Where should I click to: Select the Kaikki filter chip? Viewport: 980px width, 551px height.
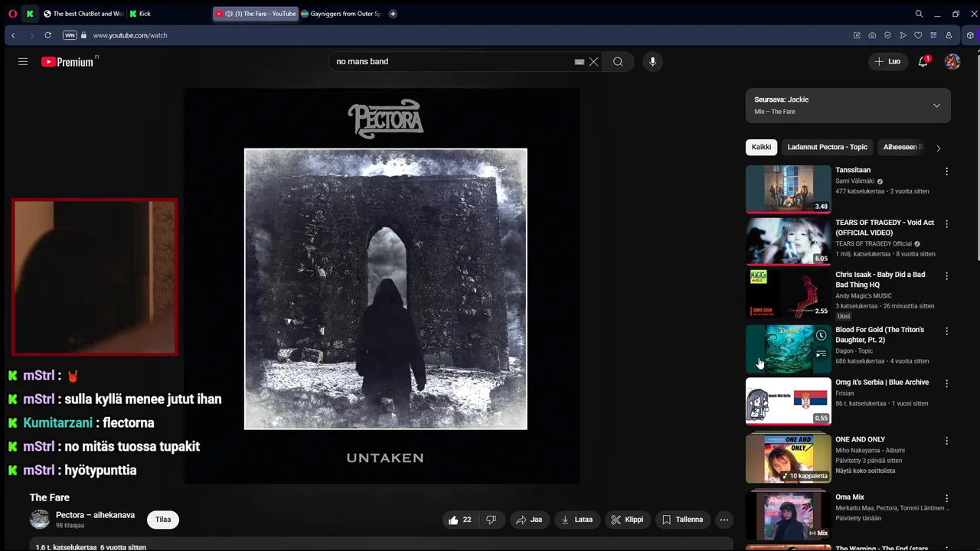pyautogui.click(x=761, y=147)
